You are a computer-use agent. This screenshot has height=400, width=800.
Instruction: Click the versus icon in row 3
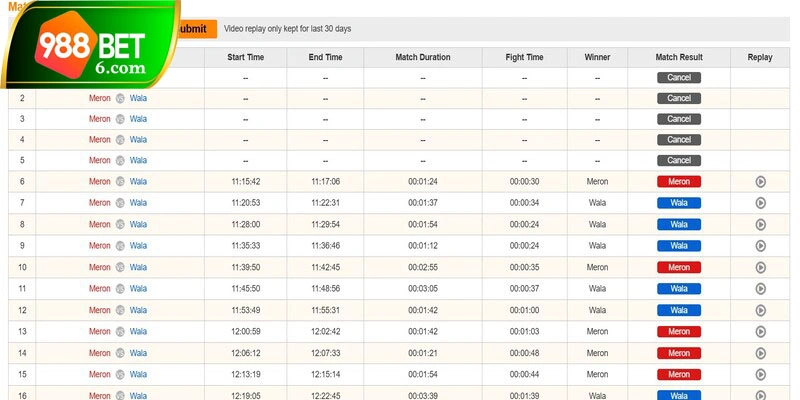click(120, 118)
